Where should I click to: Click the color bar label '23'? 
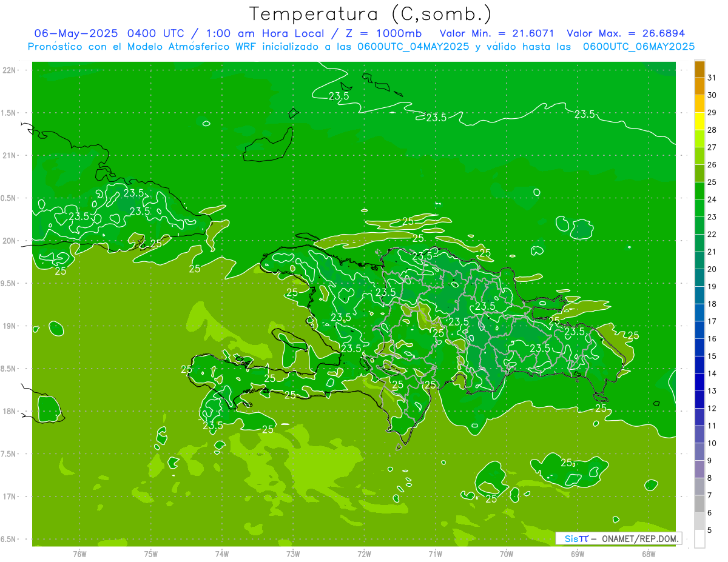[712, 217]
